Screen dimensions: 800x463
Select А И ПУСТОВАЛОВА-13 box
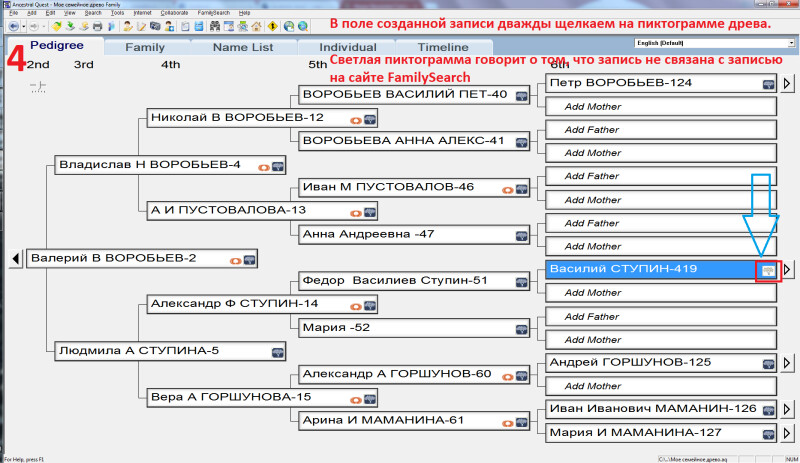[262, 211]
